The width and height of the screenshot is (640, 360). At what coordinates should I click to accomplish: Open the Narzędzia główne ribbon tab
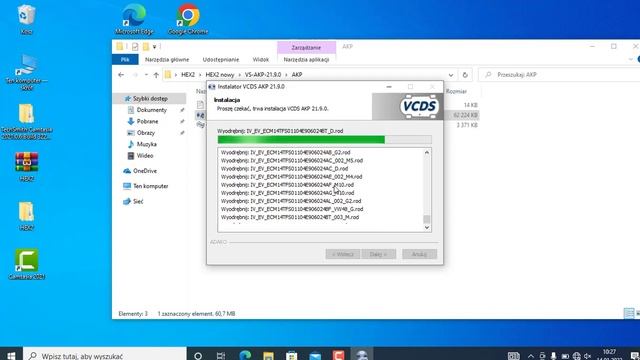(167, 60)
